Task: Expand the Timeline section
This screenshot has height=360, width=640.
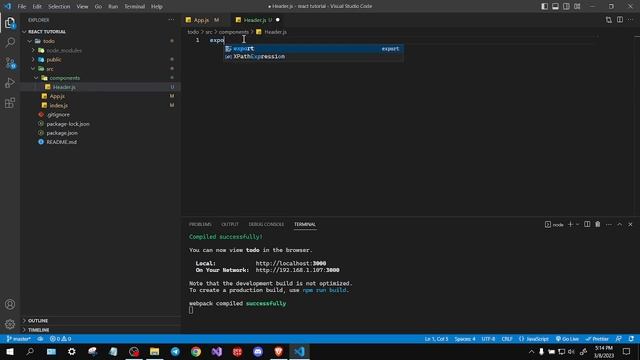Action: click(x=39, y=330)
